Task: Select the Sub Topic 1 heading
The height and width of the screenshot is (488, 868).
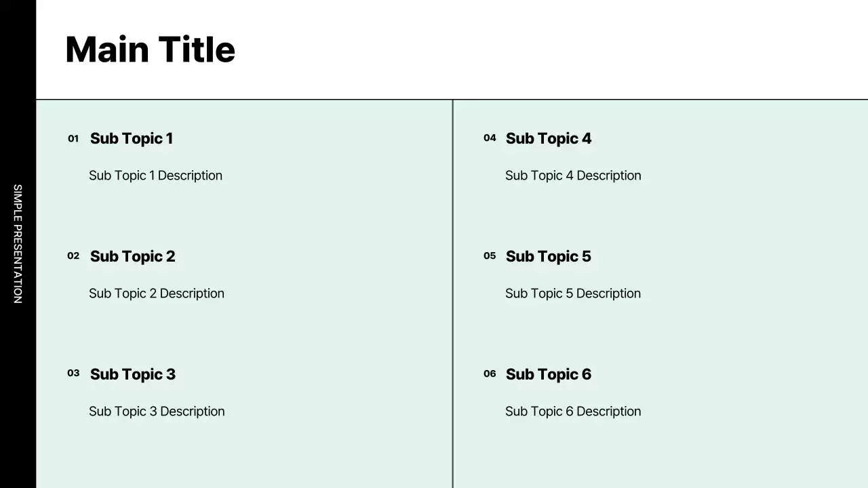Action: coord(132,139)
